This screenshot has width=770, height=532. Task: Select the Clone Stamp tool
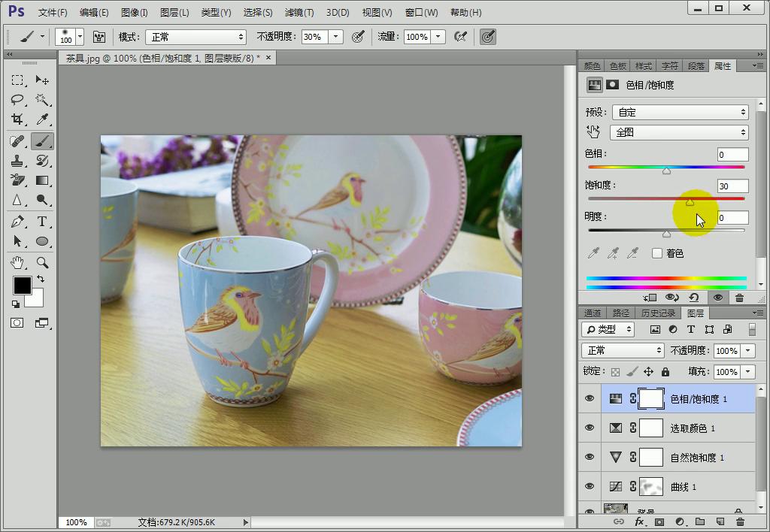[x=17, y=161]
